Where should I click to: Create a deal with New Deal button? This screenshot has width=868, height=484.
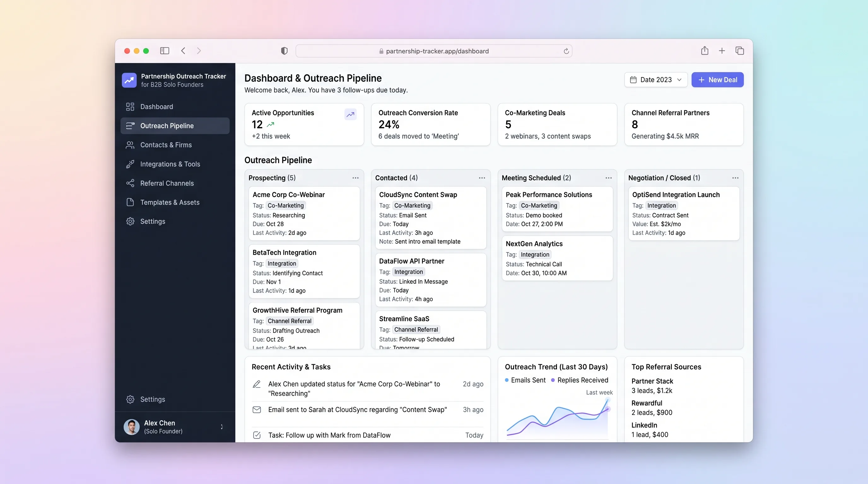[x=717, y=80]
